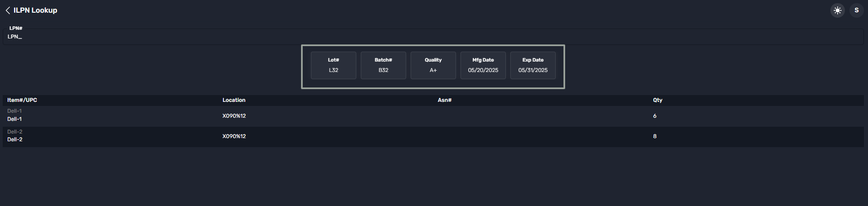Click into the LPN# input field

(433, 37)
